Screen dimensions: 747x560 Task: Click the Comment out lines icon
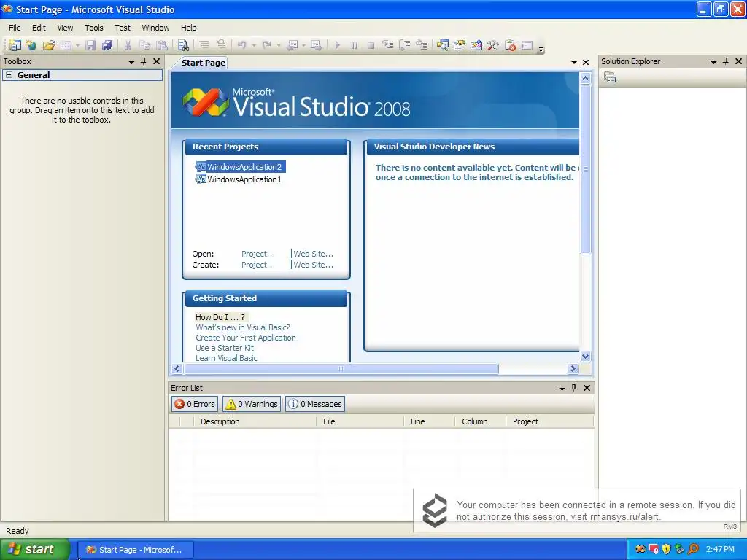pyautogui.click(x=204, y=45)
